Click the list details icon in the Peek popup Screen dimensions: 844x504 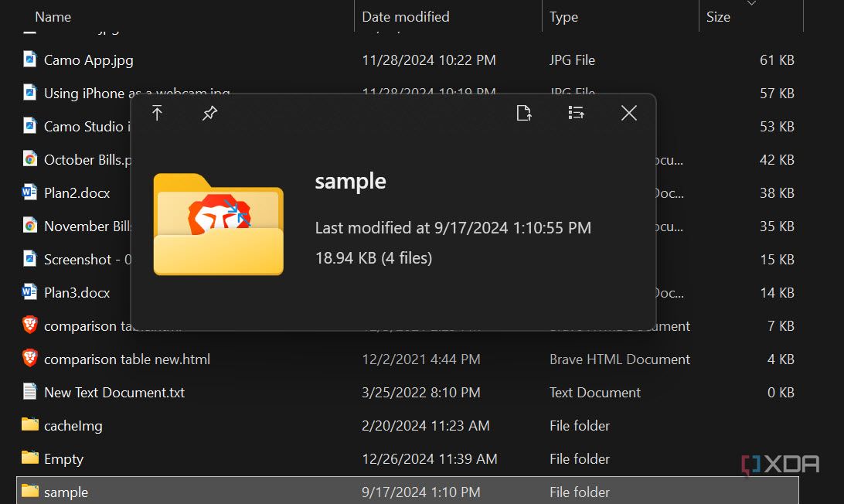click(x=576, y=113)
